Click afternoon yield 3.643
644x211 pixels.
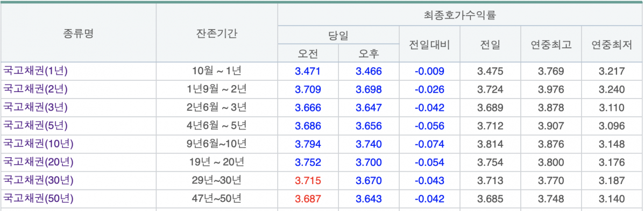click(369, 199)
